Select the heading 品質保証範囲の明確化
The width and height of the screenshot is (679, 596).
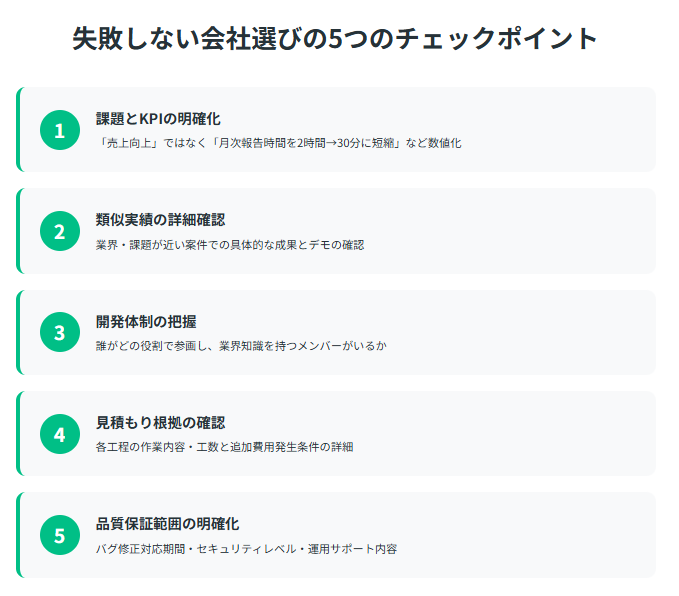tap(167, 524)
